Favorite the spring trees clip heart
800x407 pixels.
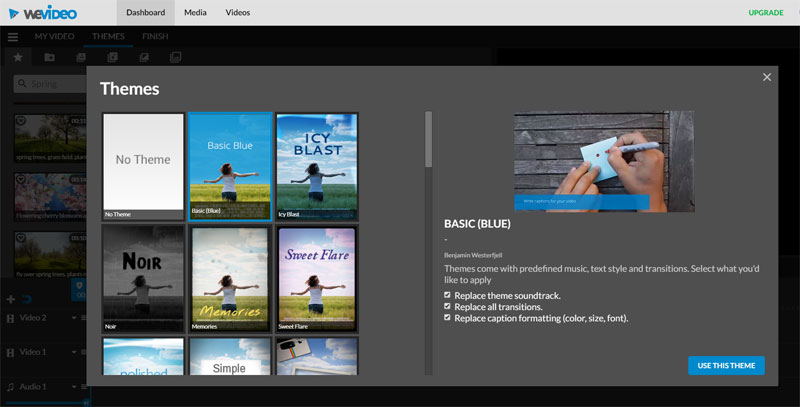pos(21,121)
